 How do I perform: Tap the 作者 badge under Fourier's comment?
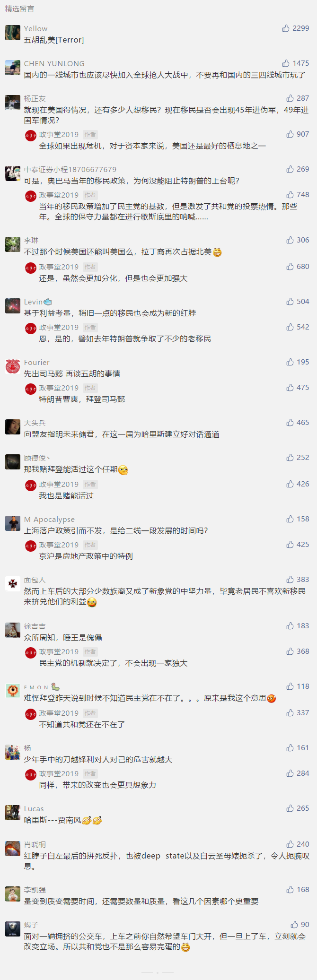[90, 388]
